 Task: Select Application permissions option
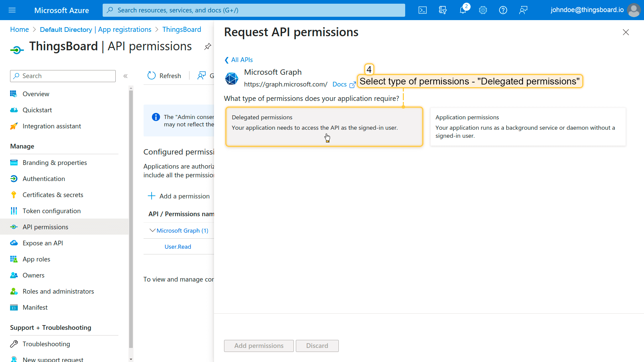click(x=528, y=127)
